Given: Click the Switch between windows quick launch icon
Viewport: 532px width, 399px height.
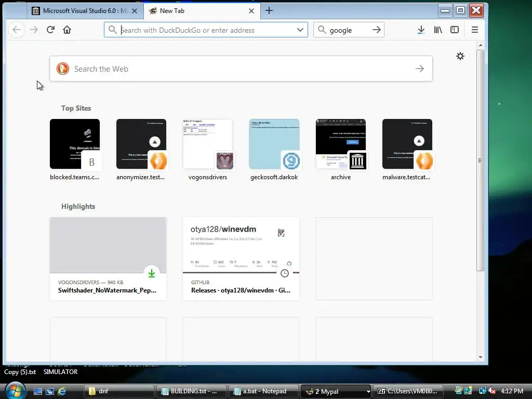Looking at the screenshot, I should 50,391.
